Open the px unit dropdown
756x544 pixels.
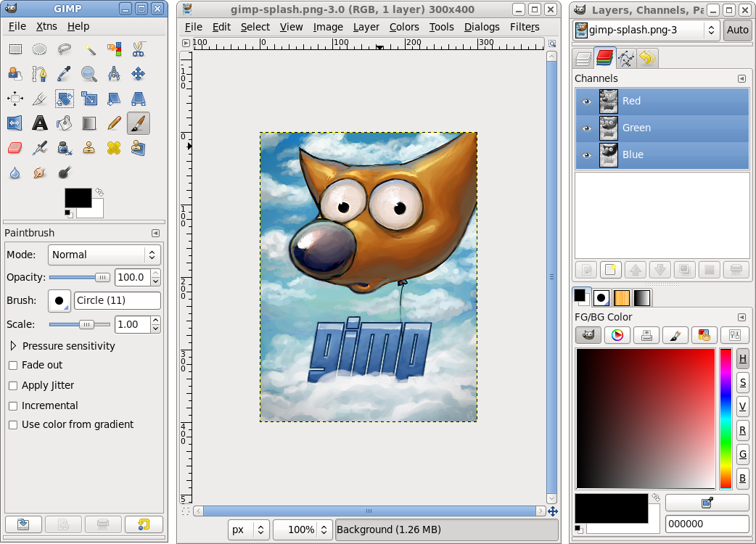(249, 529)
